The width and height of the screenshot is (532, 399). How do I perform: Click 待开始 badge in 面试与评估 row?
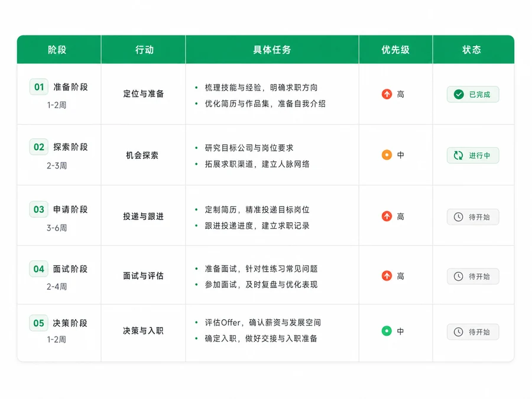(x=473, y=276)
